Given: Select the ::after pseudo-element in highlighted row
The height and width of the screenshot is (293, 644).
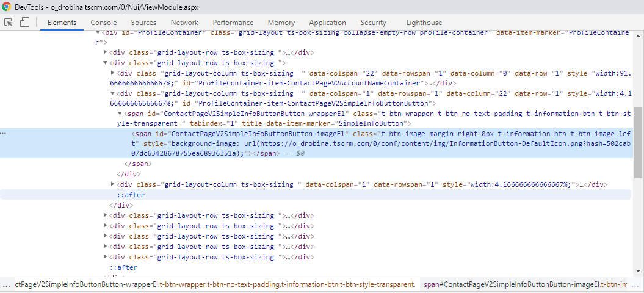Looking at the screenshot, I should pyautogui.click(x=131, y=195).
